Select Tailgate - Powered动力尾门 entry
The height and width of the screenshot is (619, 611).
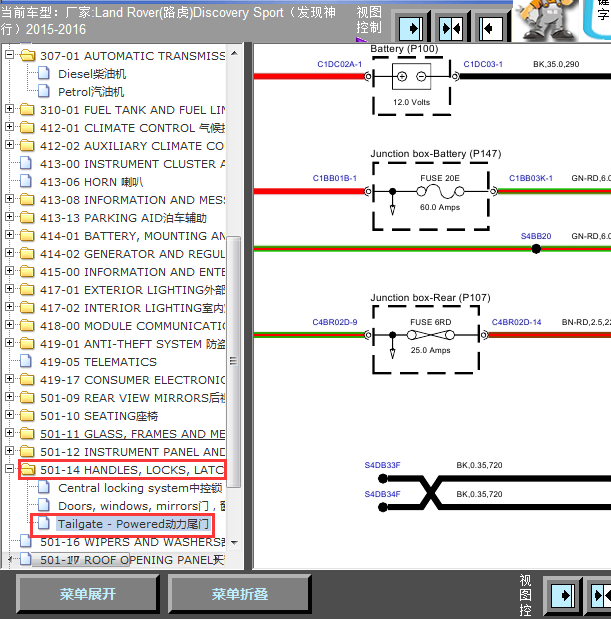click(x=133, y=524)
